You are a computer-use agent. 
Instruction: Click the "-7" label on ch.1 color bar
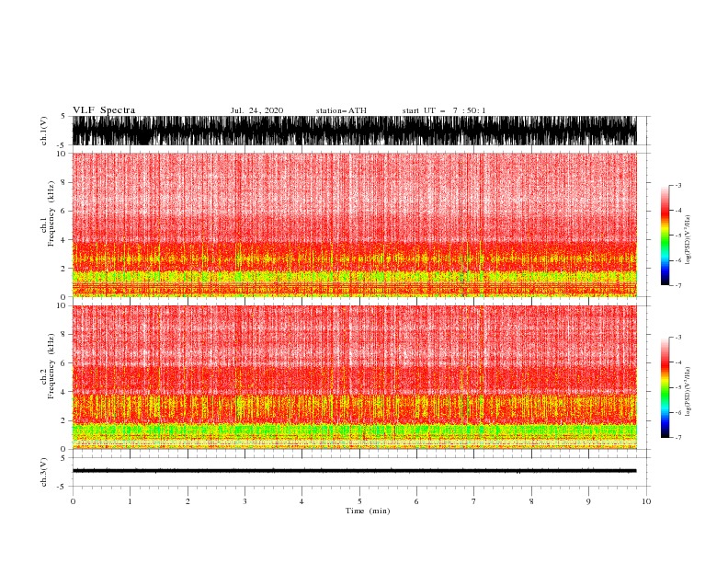(678, 286)
